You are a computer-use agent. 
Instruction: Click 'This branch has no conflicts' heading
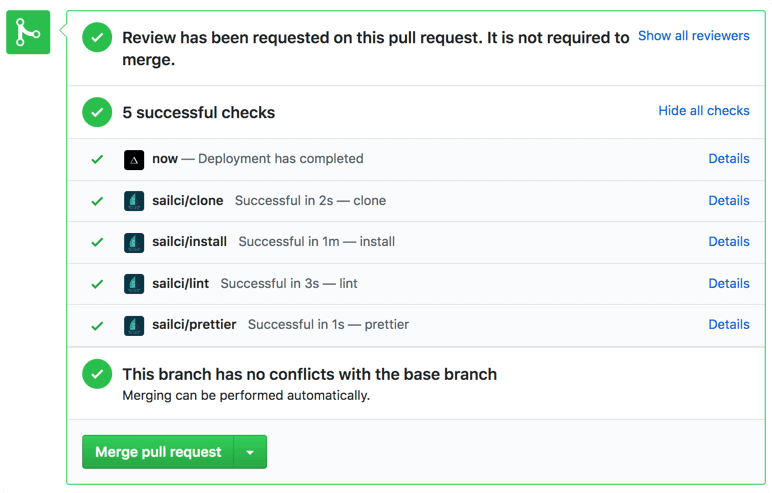310,374
